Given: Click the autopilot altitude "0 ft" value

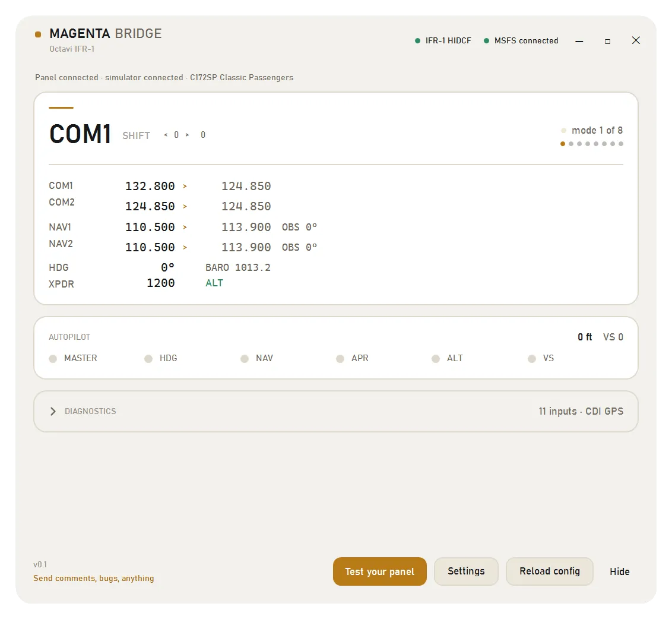Looking at the screenshot, I should (585, 337).
